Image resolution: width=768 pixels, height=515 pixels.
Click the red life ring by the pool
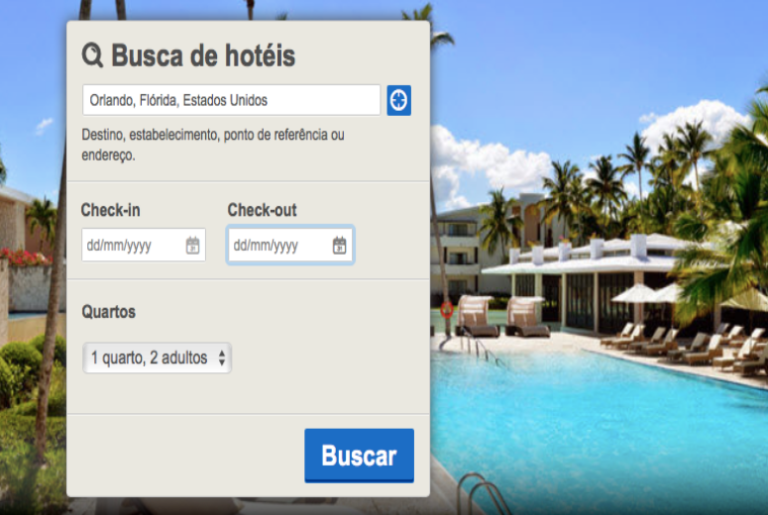coord(446,309)
